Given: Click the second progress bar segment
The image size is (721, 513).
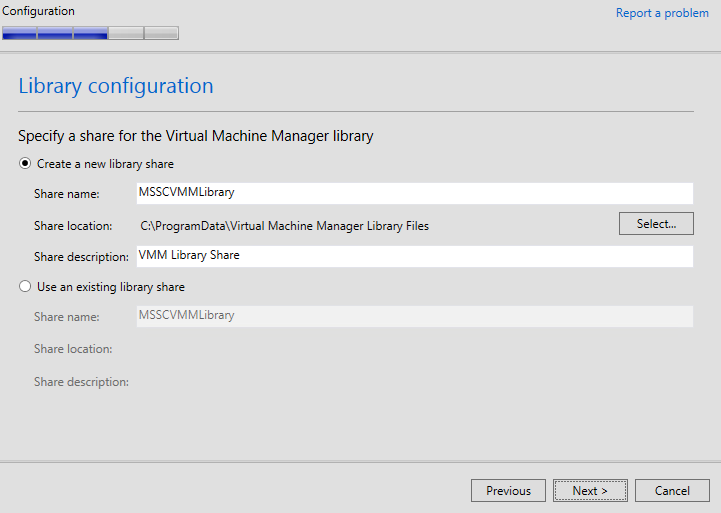Looking at the screenshot, I should pyautogui.click(x=55, y=33).
